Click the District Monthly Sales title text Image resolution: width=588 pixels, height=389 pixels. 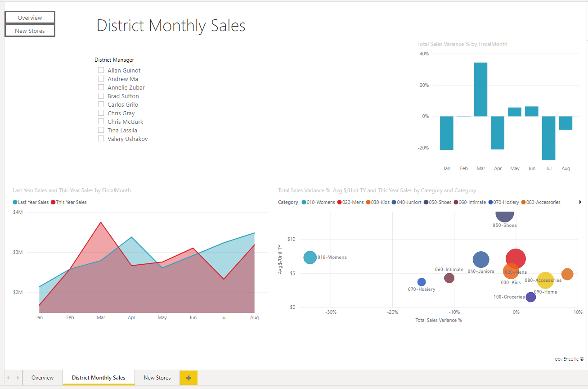171,26
